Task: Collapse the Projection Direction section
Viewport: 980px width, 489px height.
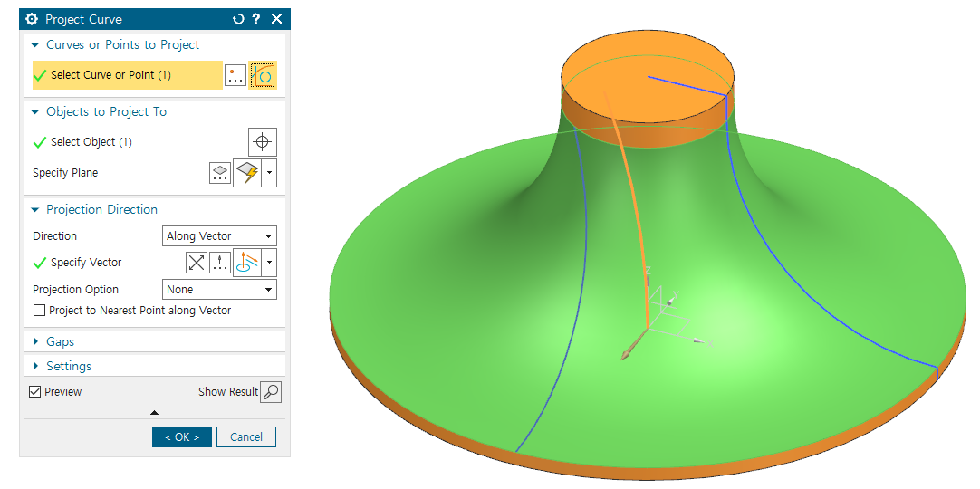Action: click(36, 209)
